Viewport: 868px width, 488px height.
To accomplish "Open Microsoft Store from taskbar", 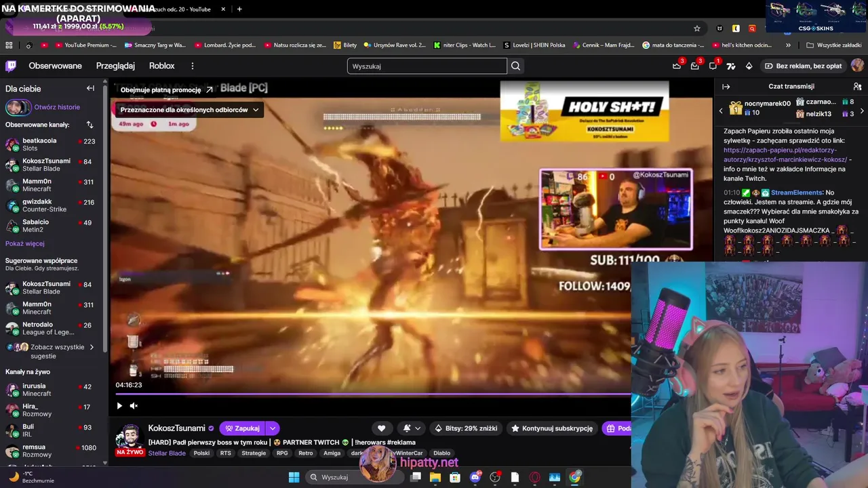I will pyautogui.click(x=455, y=477).
